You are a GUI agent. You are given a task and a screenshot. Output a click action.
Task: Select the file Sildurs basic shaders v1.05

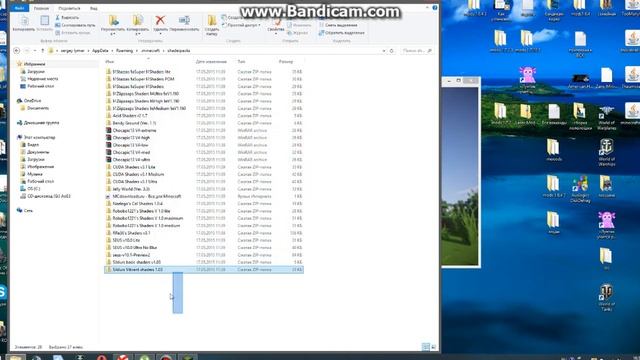tap(204, 262)
